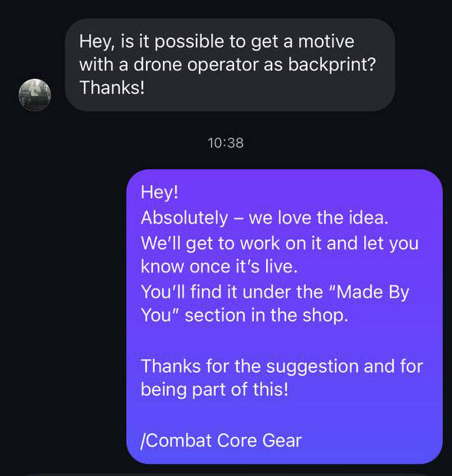Select the gray incoming drone operator message bubble

[230, 64]
